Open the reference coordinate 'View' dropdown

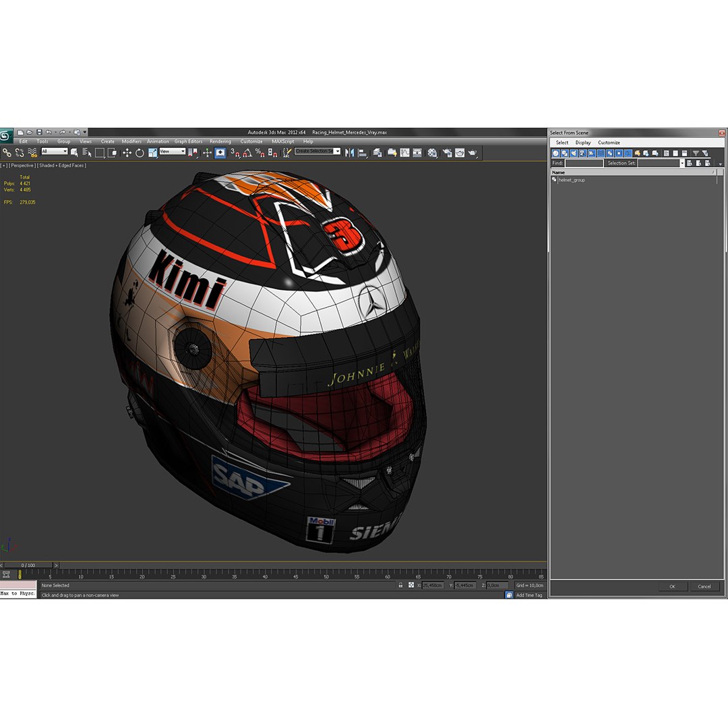(x=173, y=152)
